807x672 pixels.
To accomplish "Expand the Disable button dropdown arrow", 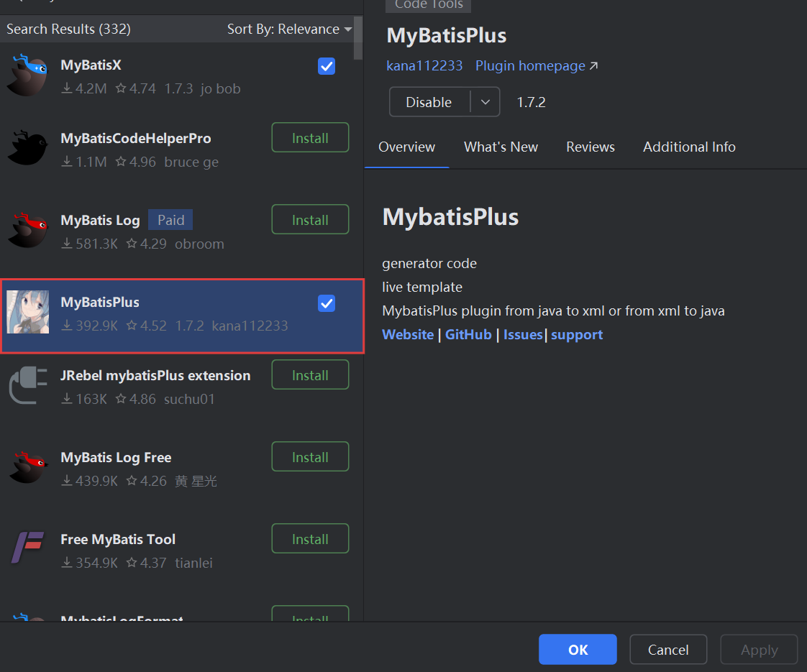I will [485, 102].
